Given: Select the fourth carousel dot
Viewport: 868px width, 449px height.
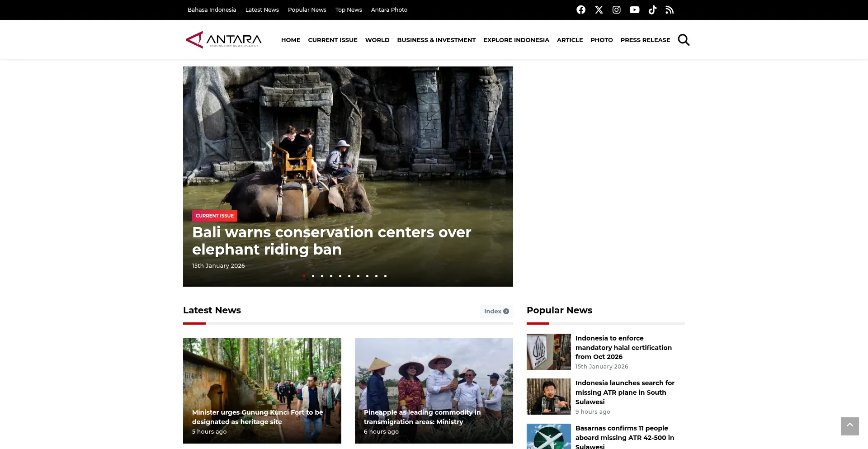Looking at the screenshot, I should pyautogui.click(x=331, y=276).
